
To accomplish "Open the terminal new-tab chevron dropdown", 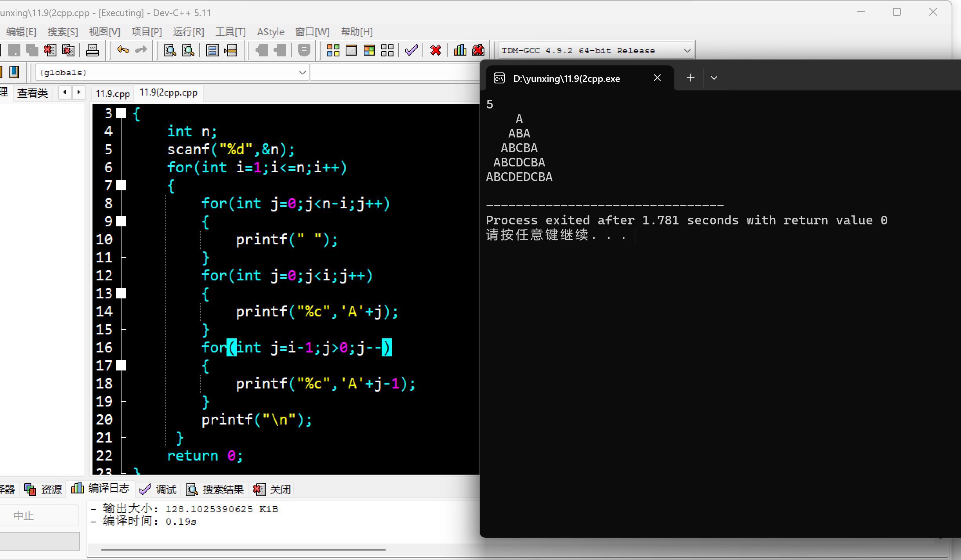I will 714,78.
